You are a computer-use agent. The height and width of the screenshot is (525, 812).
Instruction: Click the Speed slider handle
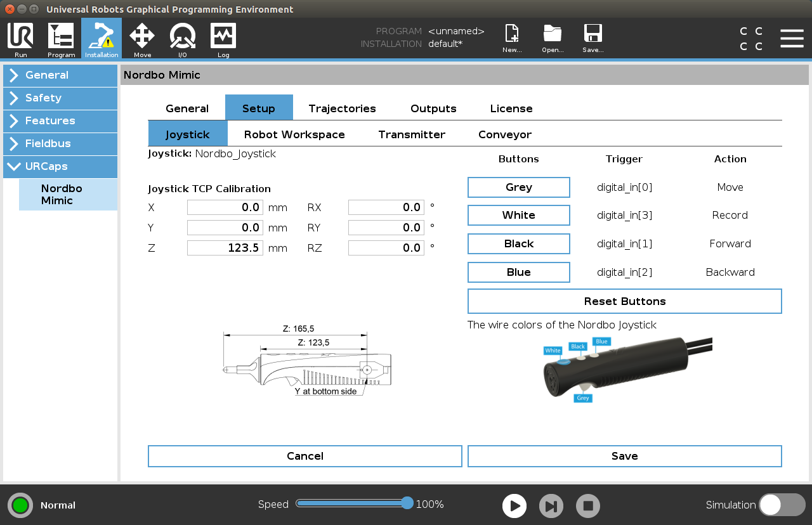(x=407, y=503)
